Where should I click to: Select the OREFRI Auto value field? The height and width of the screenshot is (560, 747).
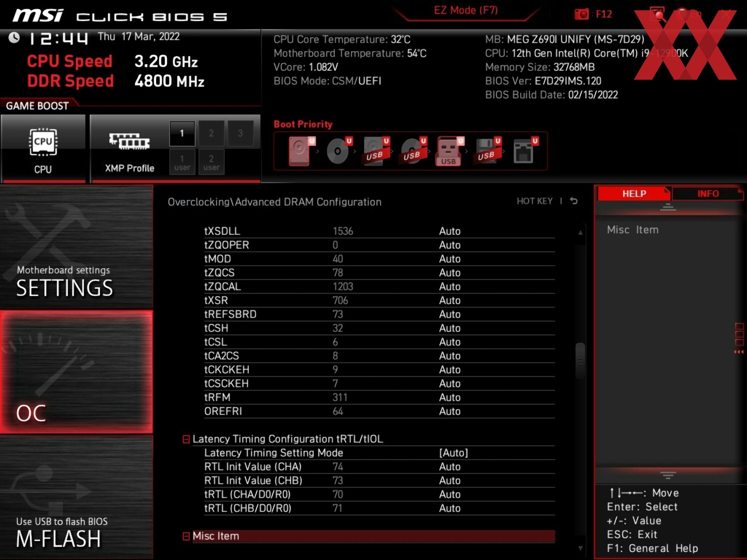(x=450, y=411)
